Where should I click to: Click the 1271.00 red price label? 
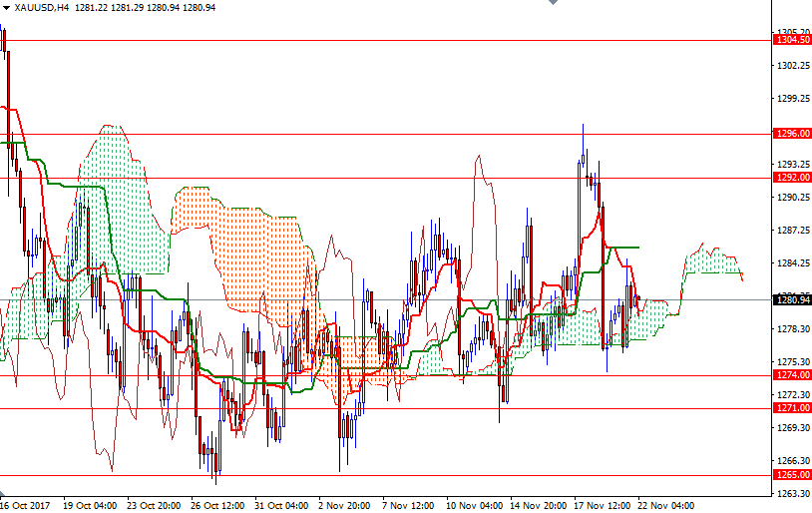791,408
